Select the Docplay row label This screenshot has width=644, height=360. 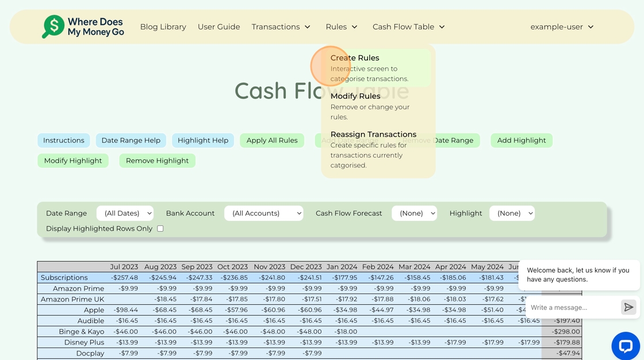pos(90,353)
